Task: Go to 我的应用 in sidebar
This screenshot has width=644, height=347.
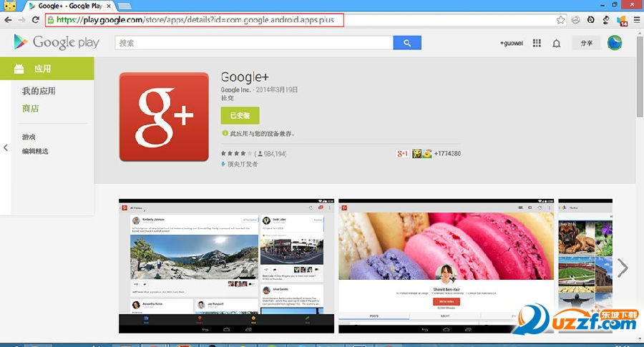Action: click(39, 91)
